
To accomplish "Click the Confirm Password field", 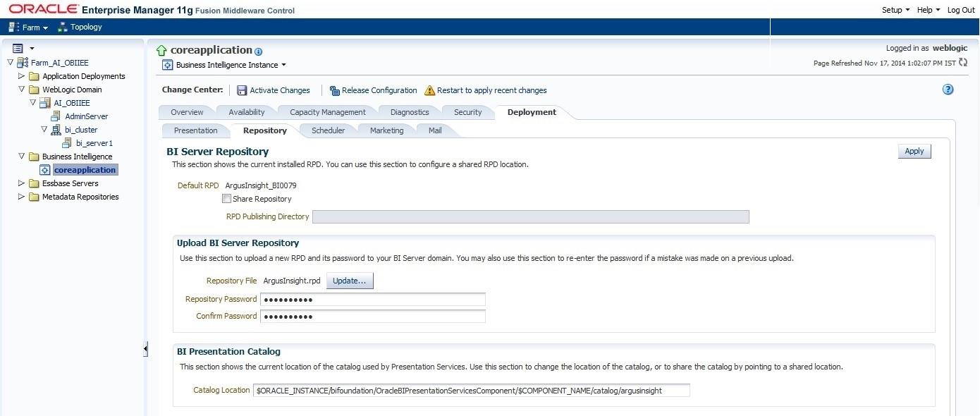I will pos(373,317).
